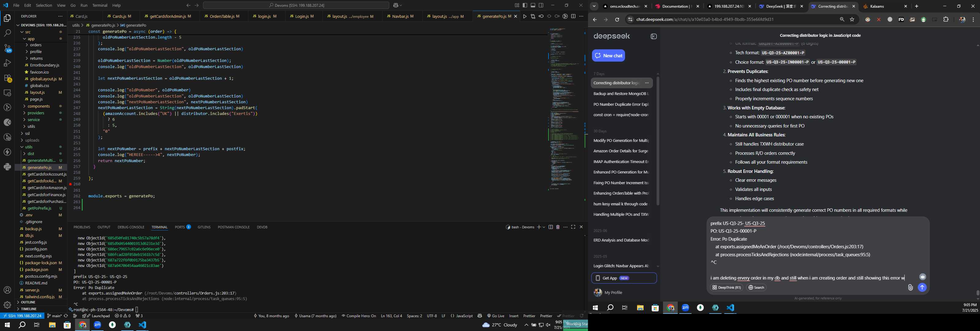980x331 pixels.
Task: Open the Python icon in activity bar
Action: coord(7,167)
